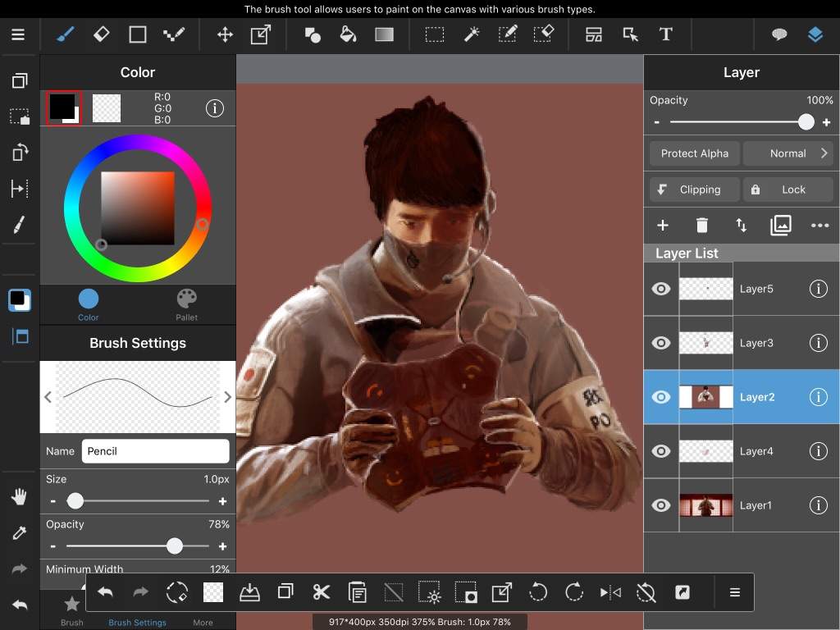Delete layer with trash icon
The width and height of the screenshot is (840, 630).
pos(702,226)
